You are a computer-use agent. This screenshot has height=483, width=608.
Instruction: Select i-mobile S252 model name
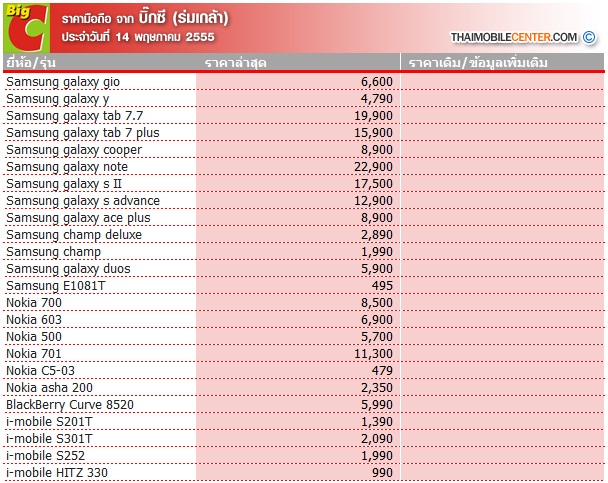45,456
